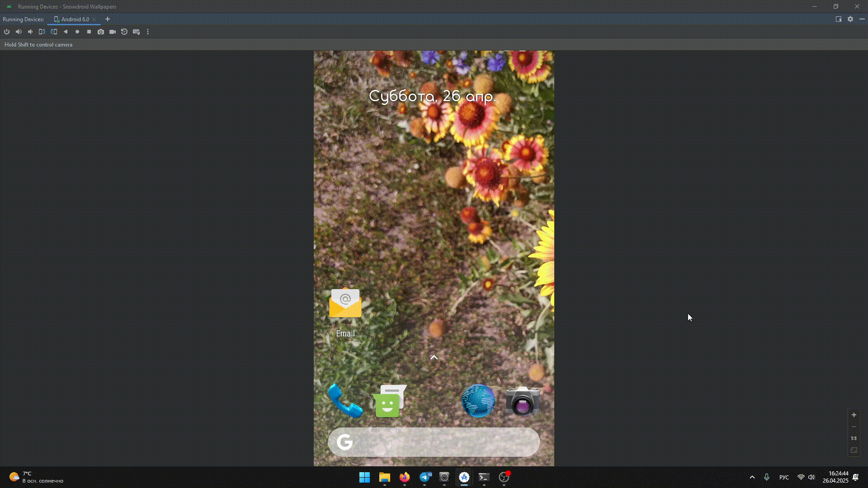Show hidden system tray icons

(x=752, y=477)
